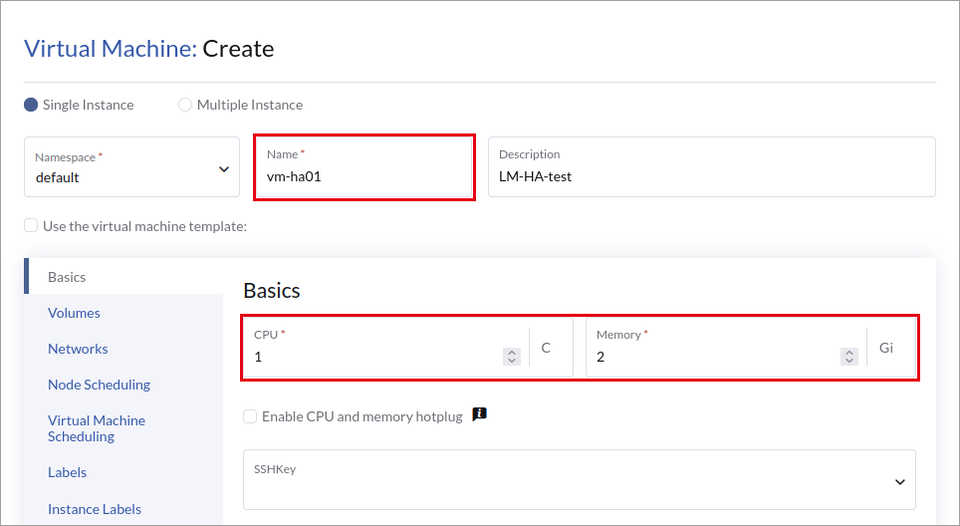
Task: Select the Multiple Instance radio button
Action: (x=185, y=105)
